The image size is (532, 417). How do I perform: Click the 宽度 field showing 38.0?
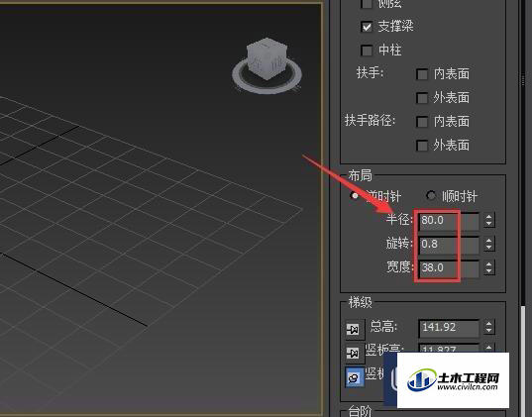coord(449,268)
